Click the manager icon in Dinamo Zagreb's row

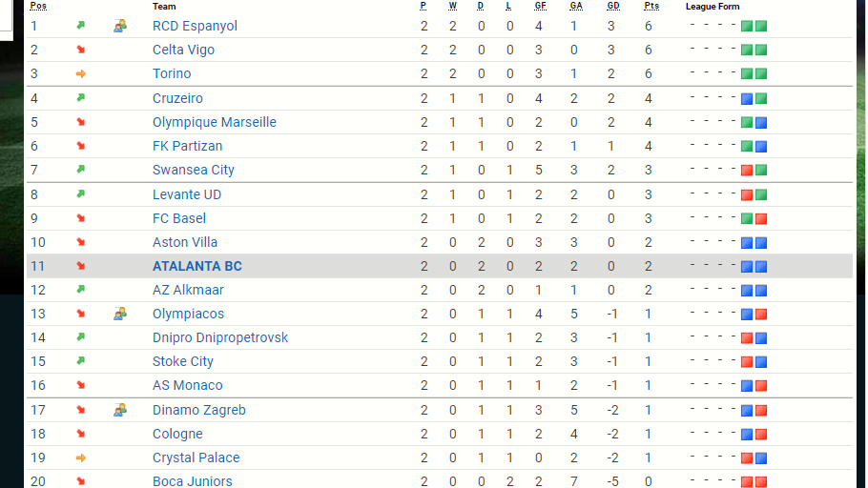[x=120, y=410]
